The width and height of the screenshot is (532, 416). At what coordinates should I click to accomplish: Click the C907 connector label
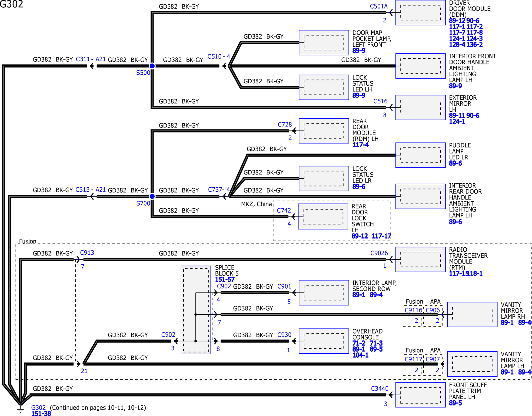[x=433, y=359]
